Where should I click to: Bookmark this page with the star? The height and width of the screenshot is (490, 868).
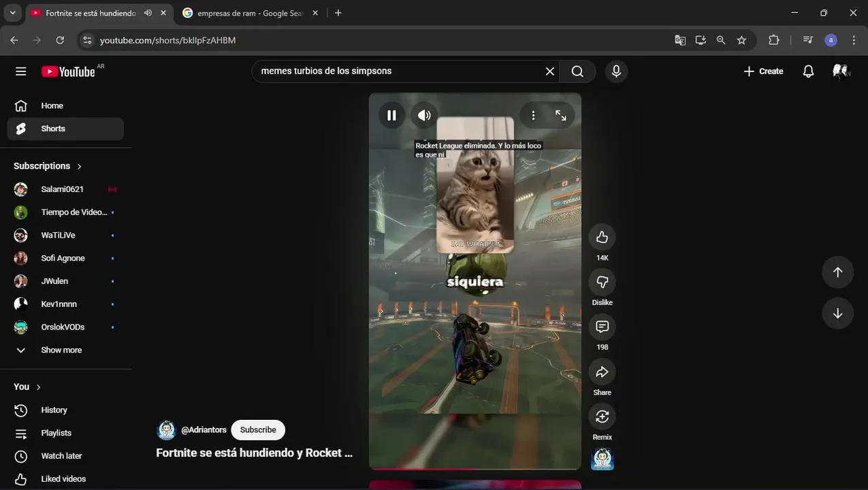[741, 40]
